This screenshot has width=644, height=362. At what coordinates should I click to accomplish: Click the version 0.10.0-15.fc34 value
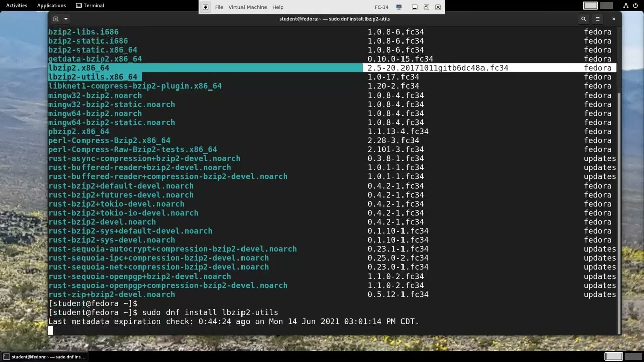(x=400, y=59)
